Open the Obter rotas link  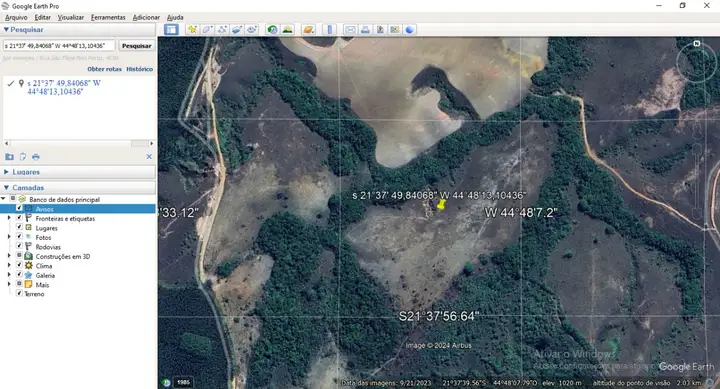pyautogui.click(x=104, y=69)
